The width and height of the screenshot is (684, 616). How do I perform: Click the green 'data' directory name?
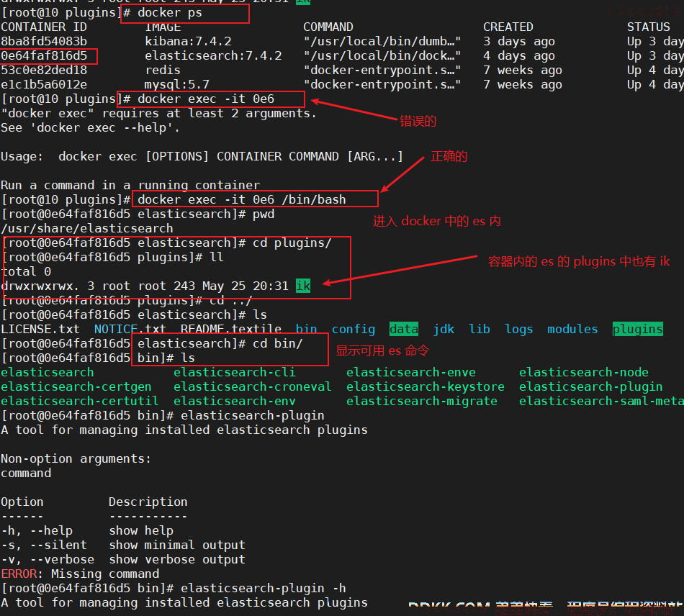point(403,329)
